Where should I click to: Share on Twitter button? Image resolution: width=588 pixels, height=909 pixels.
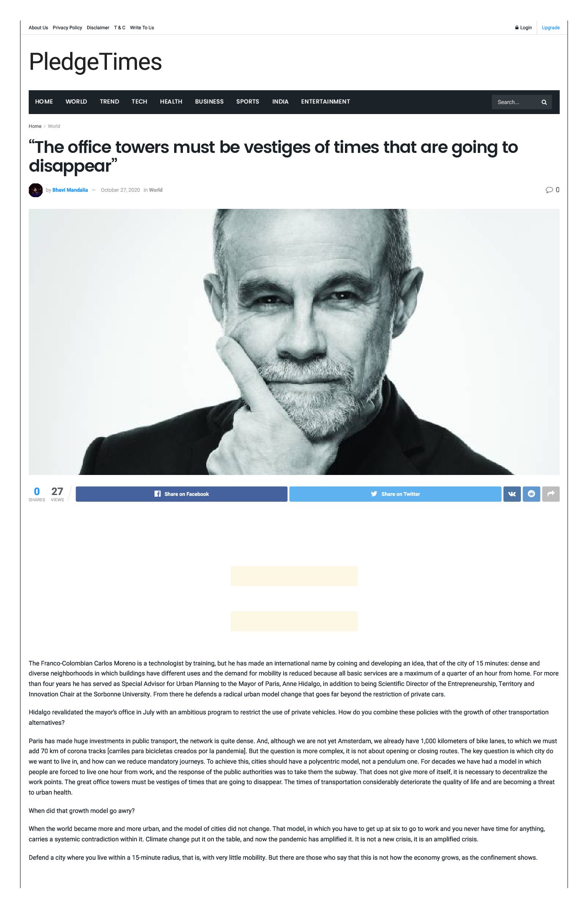click(395, 494)
